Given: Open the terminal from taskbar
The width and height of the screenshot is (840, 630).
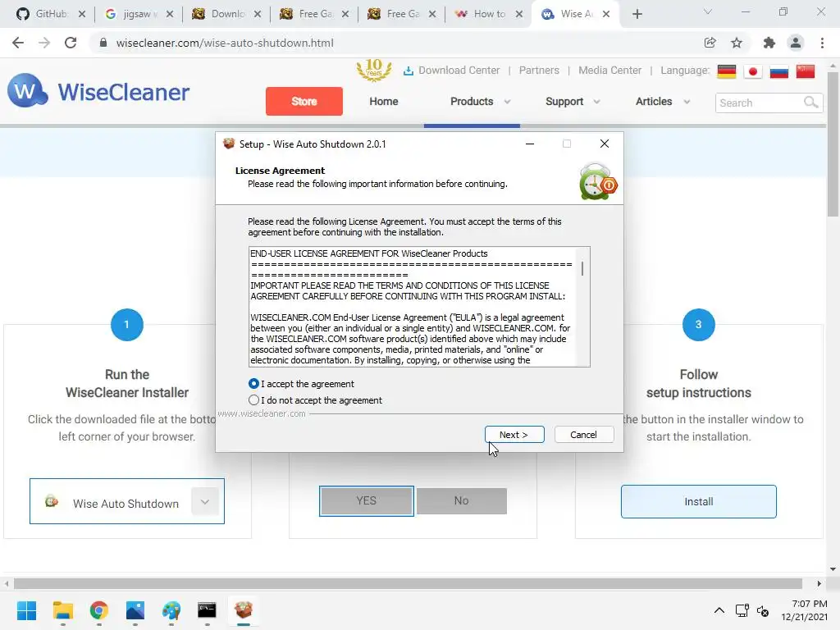Looking at the screenshot, I should pos(207,610).
